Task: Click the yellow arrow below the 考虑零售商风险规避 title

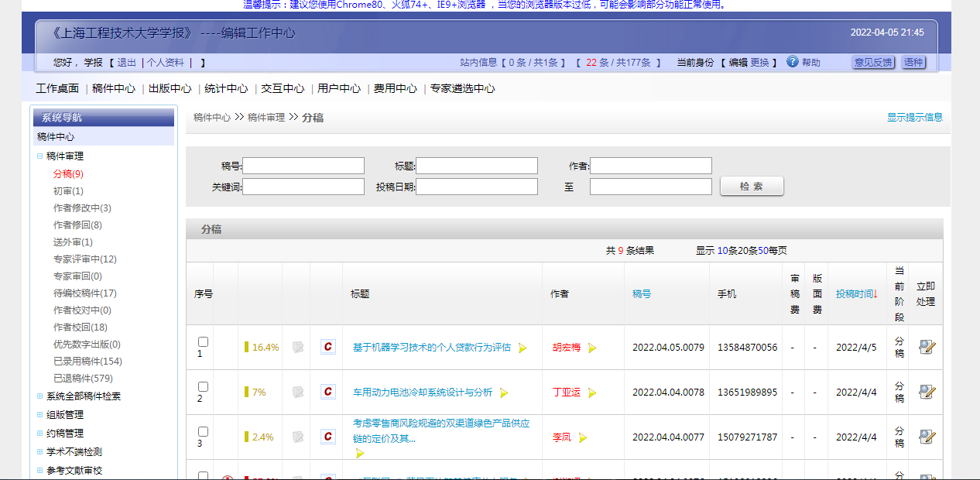Action: click(359, 453)
